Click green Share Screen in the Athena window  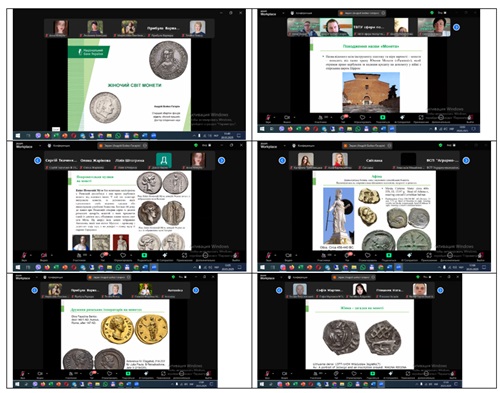(x=389, y=256)
